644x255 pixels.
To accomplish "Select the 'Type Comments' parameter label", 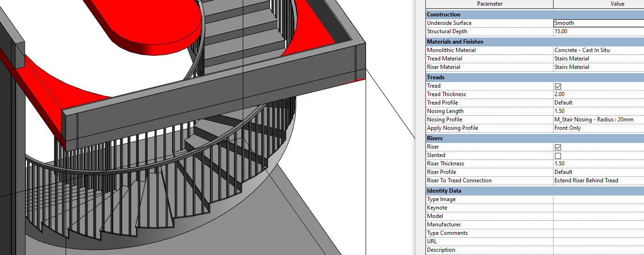I will click(447, 233).
